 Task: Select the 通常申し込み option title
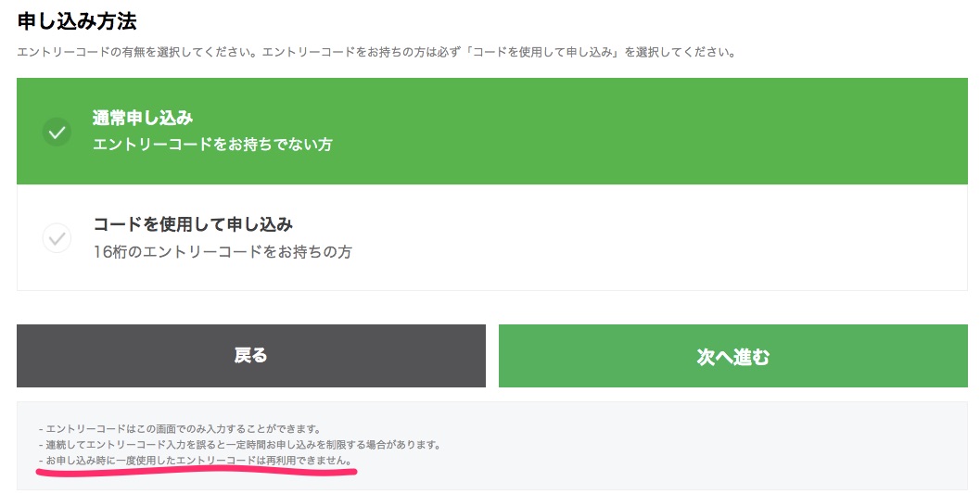tap(143, 118)
